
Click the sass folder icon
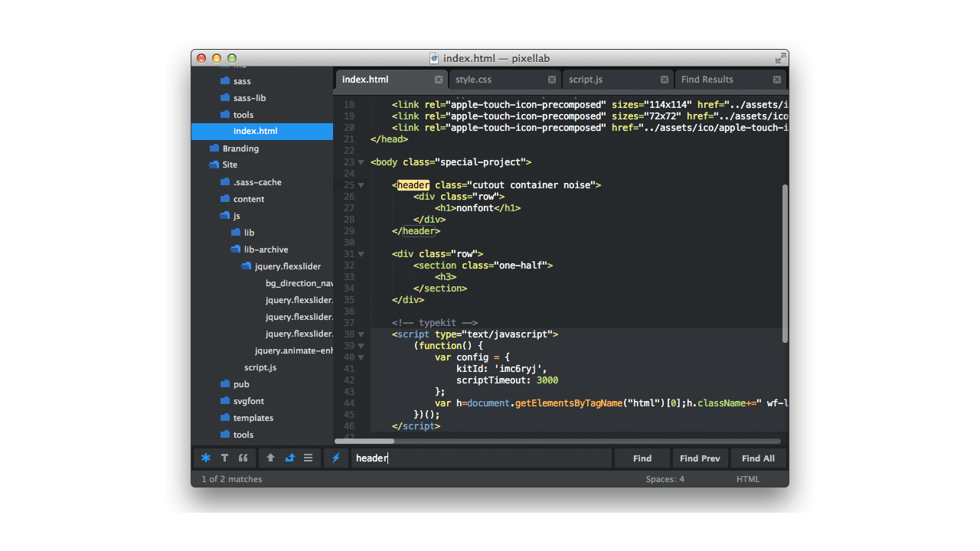(225, 80)
